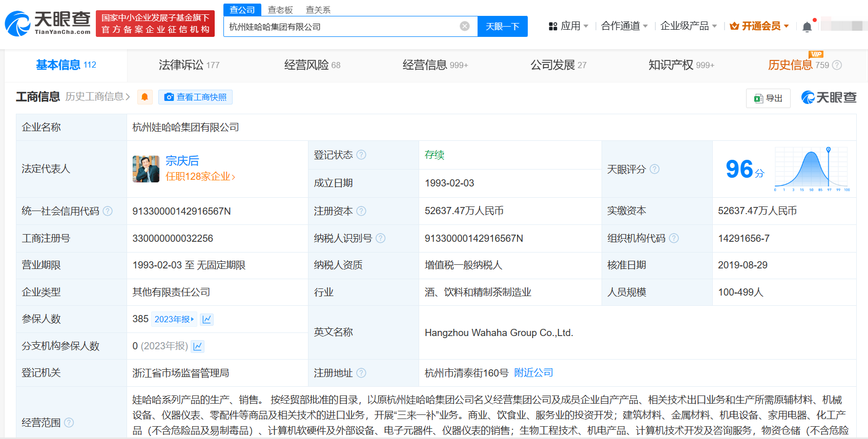Click the crown icon beside 开通会员
Viewport: 868px width, 439px height.
pos(734,26)
